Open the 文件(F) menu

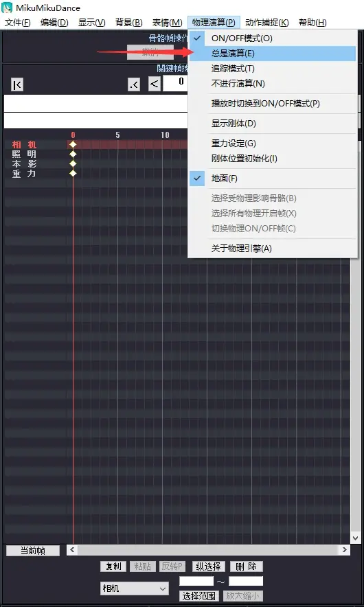tap(18, 23)
